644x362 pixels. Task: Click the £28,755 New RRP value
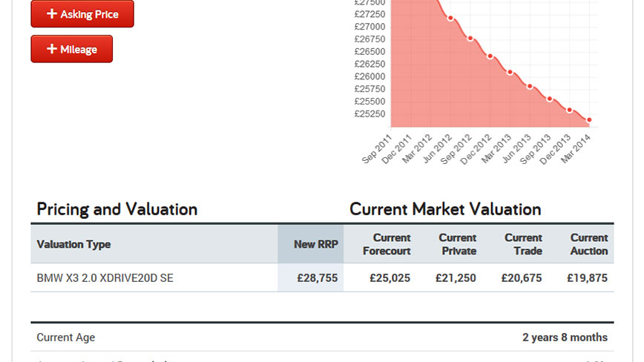[317, 278]
